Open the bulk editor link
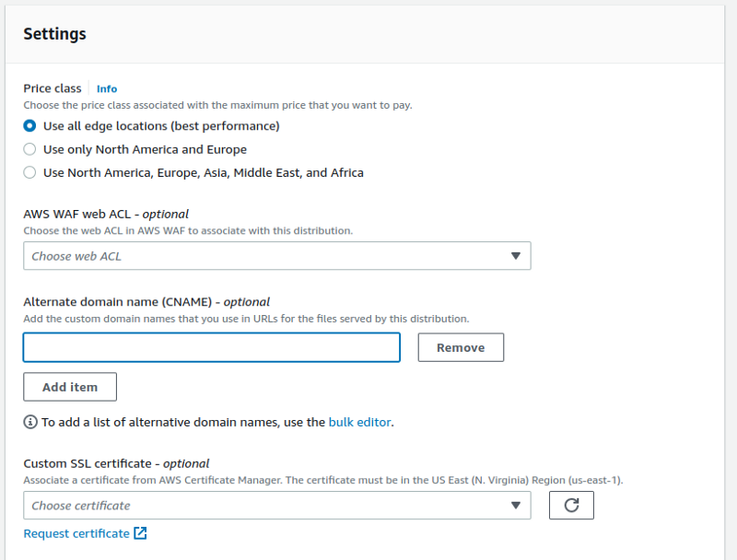This screenshot has height=560, width=737. click(359, 423)
